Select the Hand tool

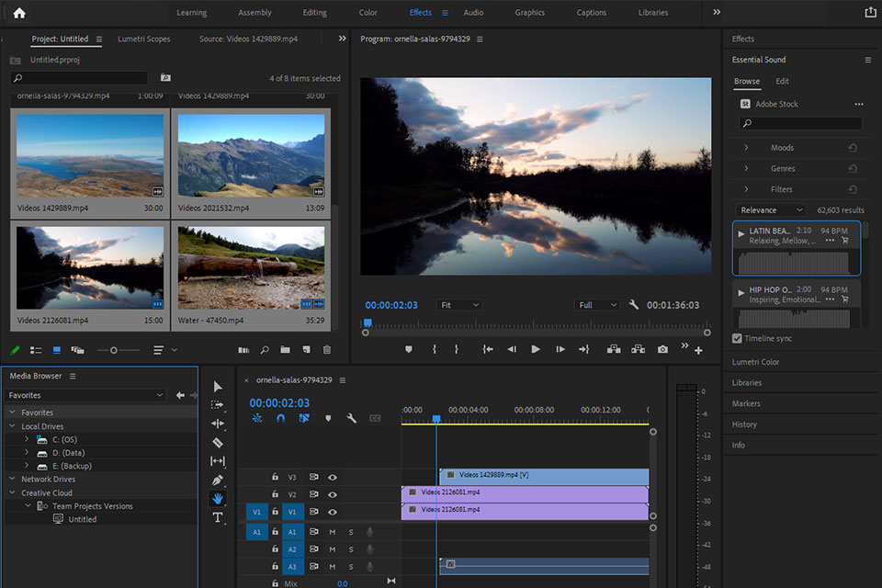(x=218, y=499)
